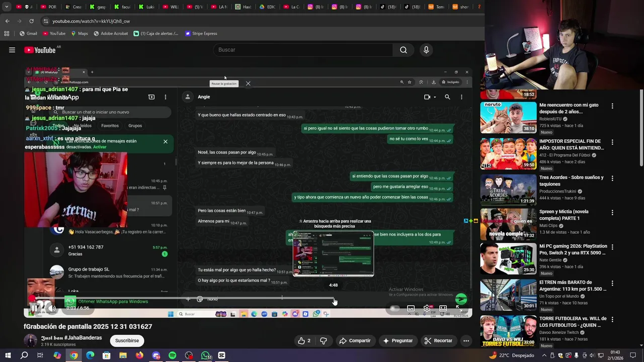
Task: Open options for TORRE FUTBOLERA video
Action: [612, 320]
